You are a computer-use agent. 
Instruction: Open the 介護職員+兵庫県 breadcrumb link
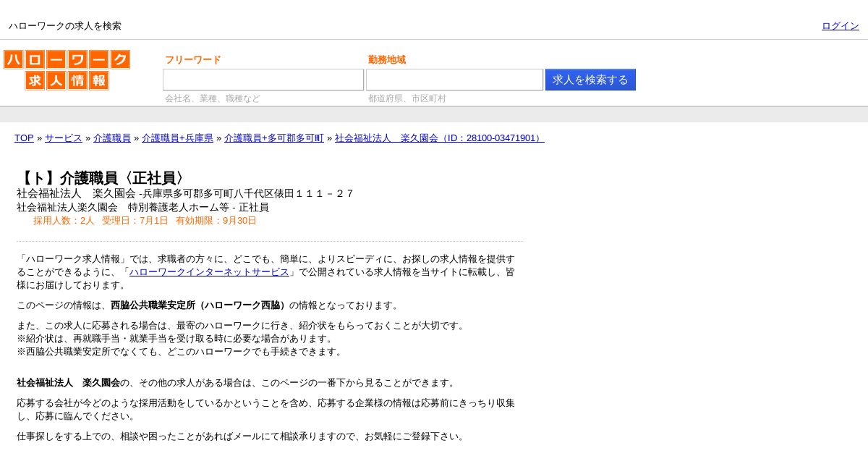177,138
